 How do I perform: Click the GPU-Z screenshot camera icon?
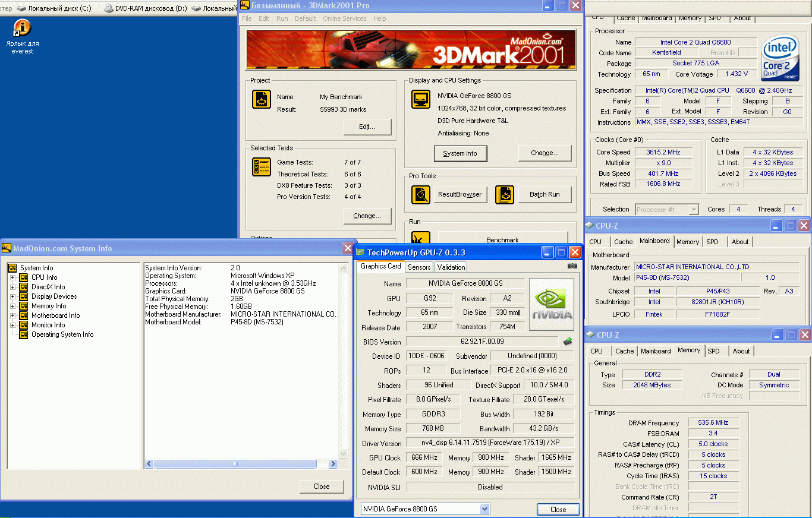572,266
